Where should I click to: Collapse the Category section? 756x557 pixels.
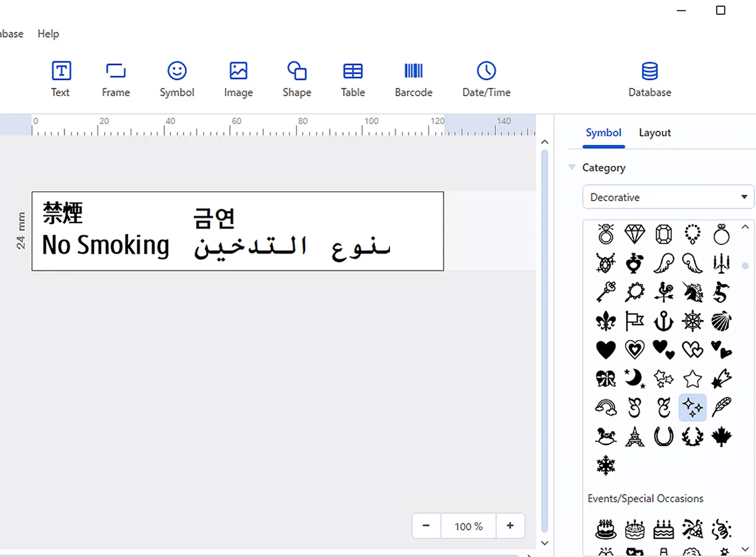point(572,167)
